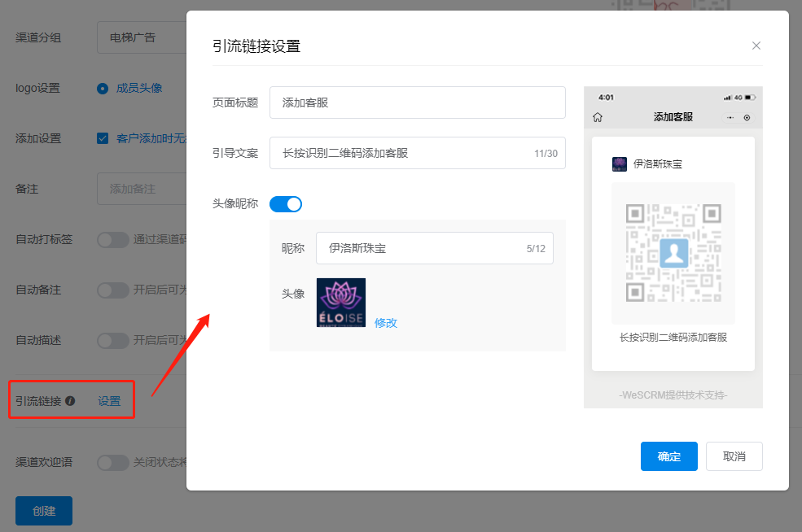This screenshot has width=802, height=532.
Task: Click the 添加客服 title in phone preview
Action: point(673,117)
